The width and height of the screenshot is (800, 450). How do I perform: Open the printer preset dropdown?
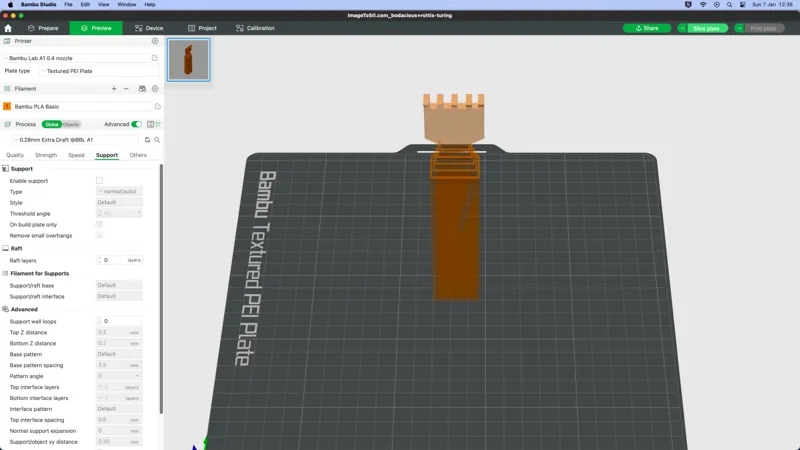pos(76,58)
